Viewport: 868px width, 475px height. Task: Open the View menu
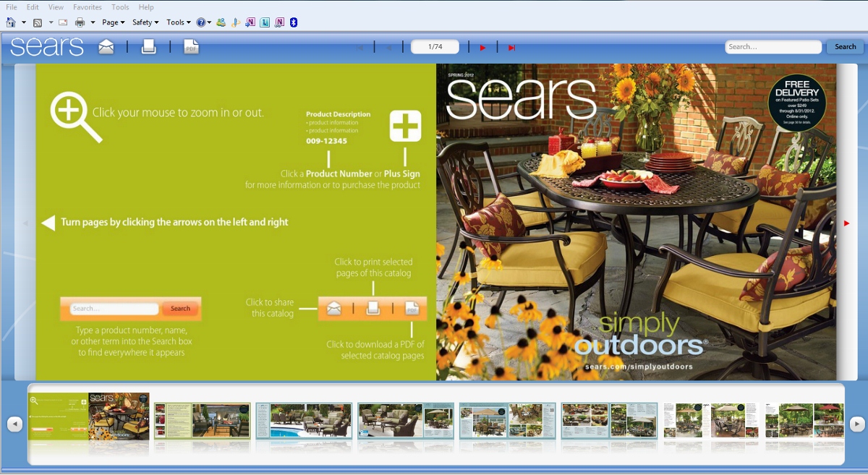(56, 7)
